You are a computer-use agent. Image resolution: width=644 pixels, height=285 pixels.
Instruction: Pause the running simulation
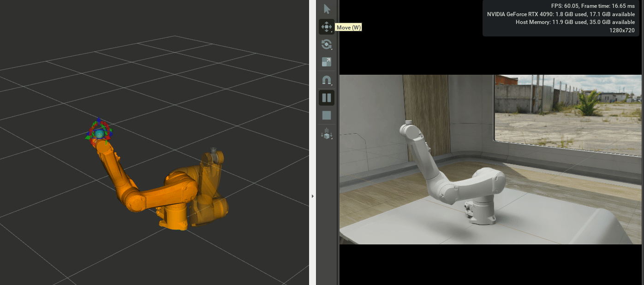pyautogui.click(x=327, y=98)
